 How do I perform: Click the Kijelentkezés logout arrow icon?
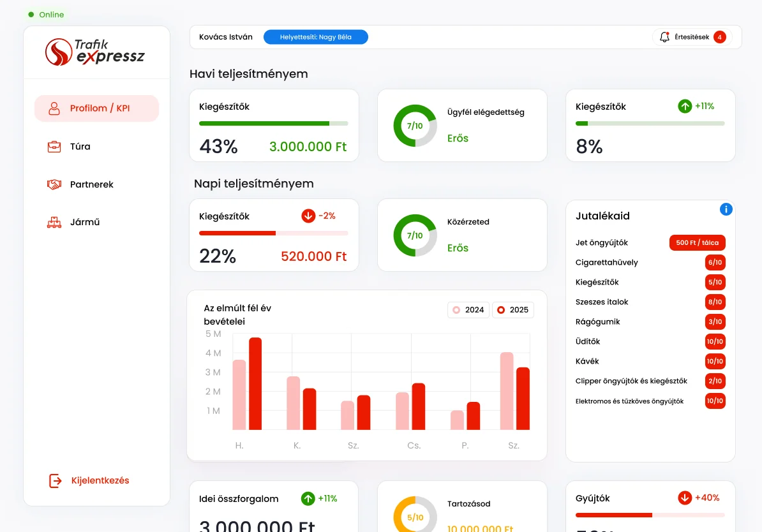(x=56, y=480)
